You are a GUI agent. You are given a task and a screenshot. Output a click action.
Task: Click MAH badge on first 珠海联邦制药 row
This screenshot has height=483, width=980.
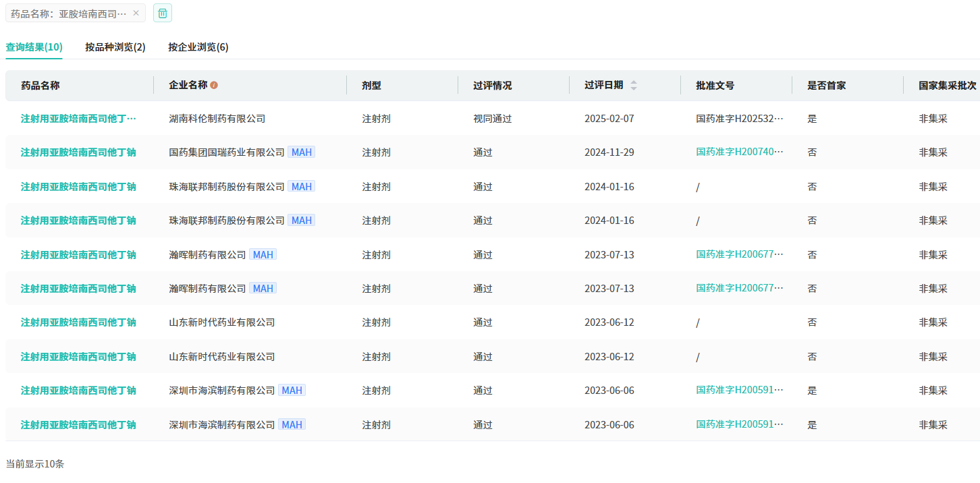[x=301, y=186]
